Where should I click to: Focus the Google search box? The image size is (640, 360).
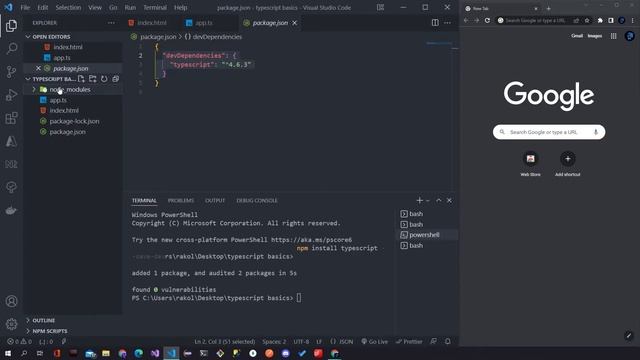pyautogui.click(x=549, y=132)
